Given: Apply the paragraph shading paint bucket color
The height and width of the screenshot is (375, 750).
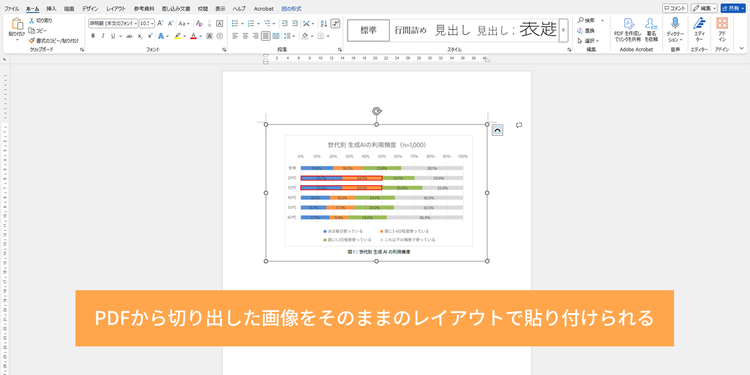Looking at the screenshot, I should pyautogui.click(x=306, y=36).
